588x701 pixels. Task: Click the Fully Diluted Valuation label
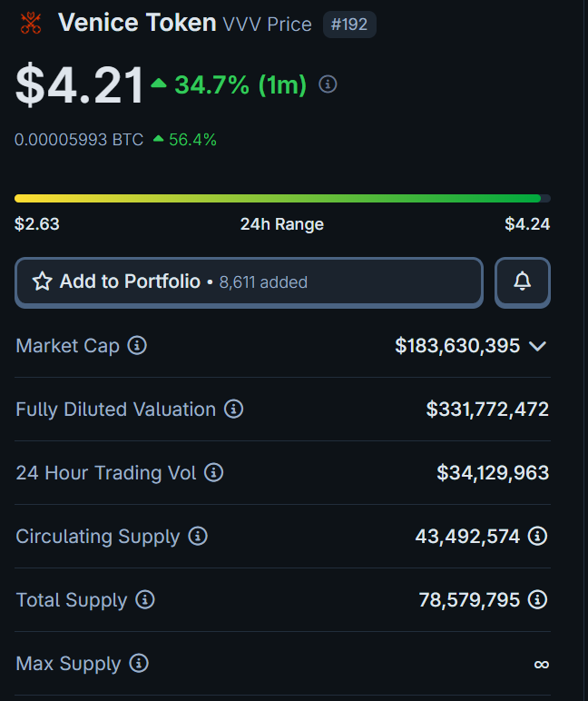116,409
